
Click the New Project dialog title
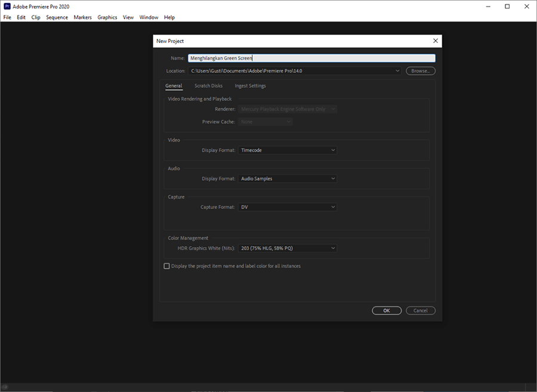[170, 41]
